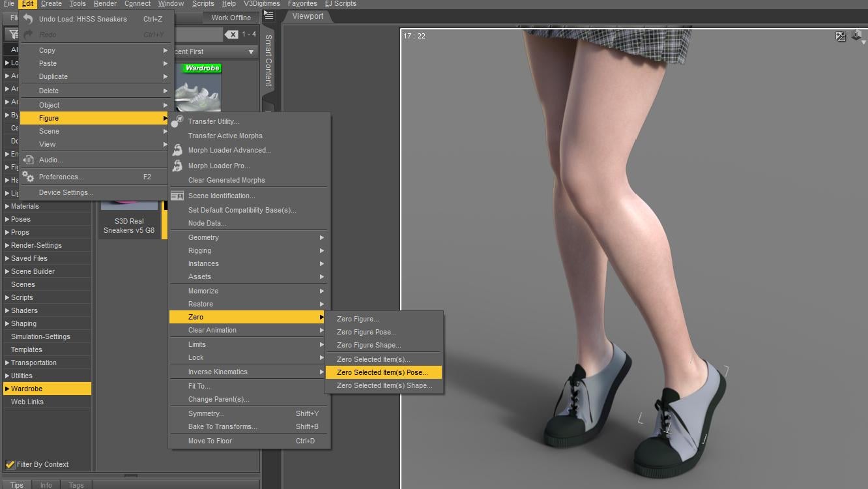Select Zero Selected Item(s) Pose menu entry
Image resolution: width=868 pixels, height=489 pixels.
point(383,372)
